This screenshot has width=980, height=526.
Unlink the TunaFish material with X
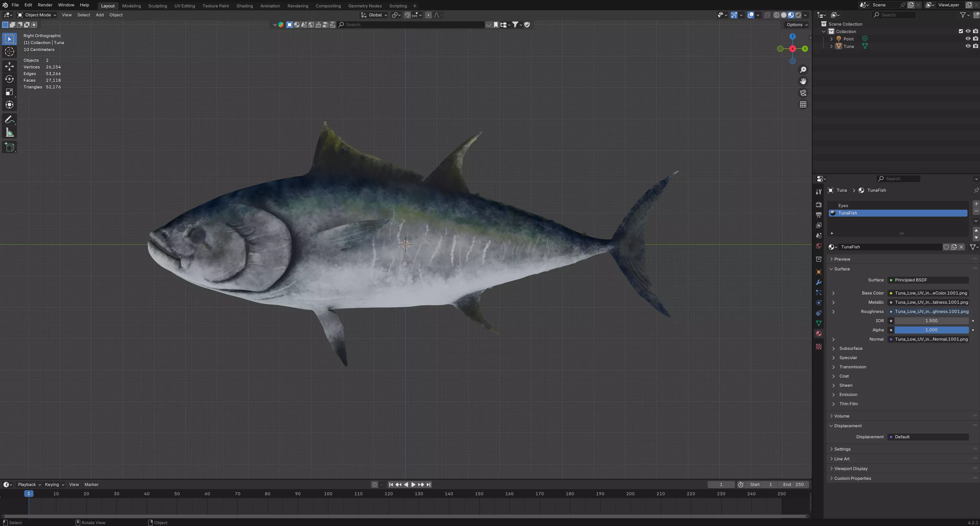coord(961,247)
